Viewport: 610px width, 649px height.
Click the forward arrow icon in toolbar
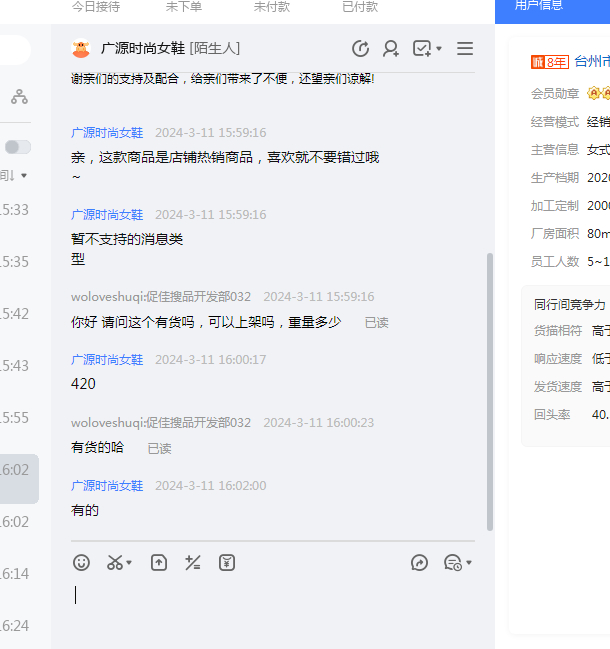click(420, 563)
